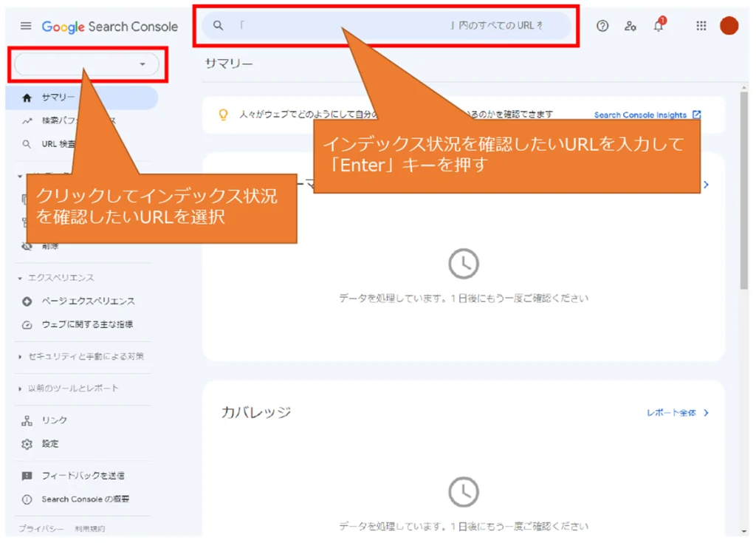Screen dimensions: 756x543
Task: Select サマリー in the sidebar
Action: 58,98
